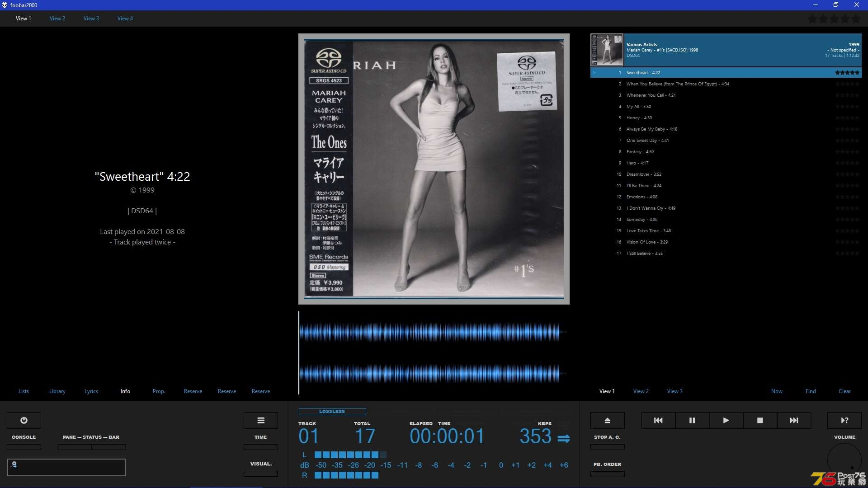
Task: Skip to previous track
Action: pos(658,420)
